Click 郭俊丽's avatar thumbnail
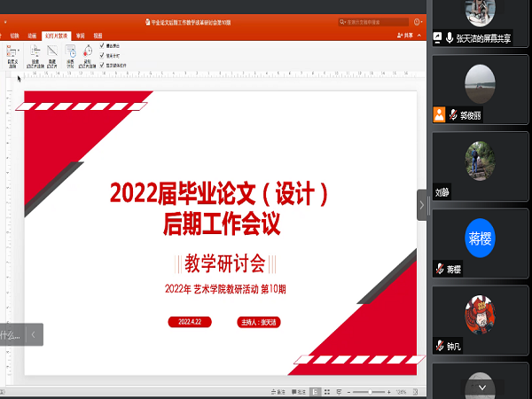 click(480, 84)
